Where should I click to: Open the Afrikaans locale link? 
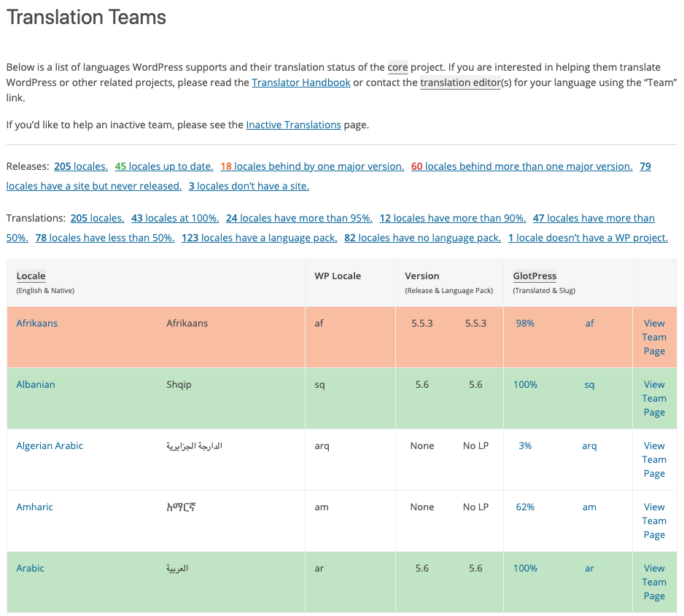coord(37,323)
